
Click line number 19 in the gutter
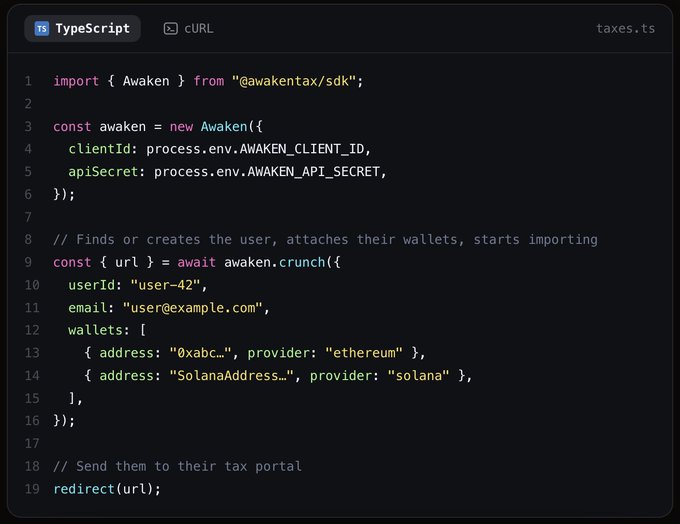(x=32, y=489)
